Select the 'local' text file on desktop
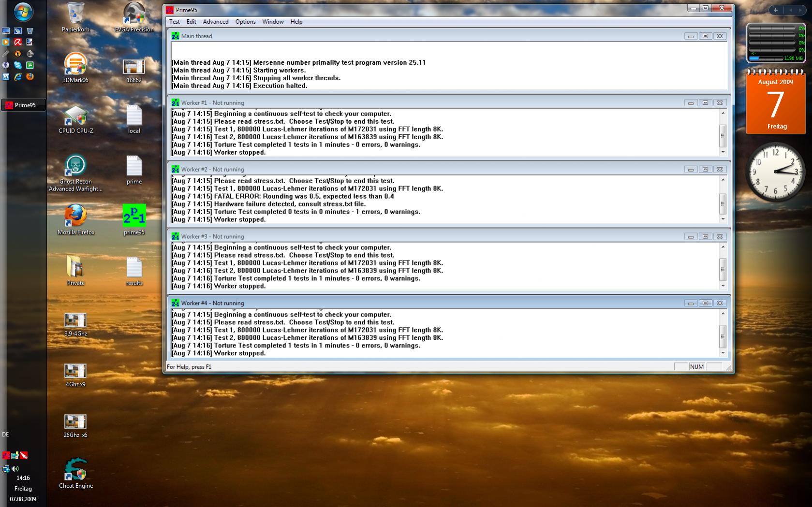 tap(134, 119)
